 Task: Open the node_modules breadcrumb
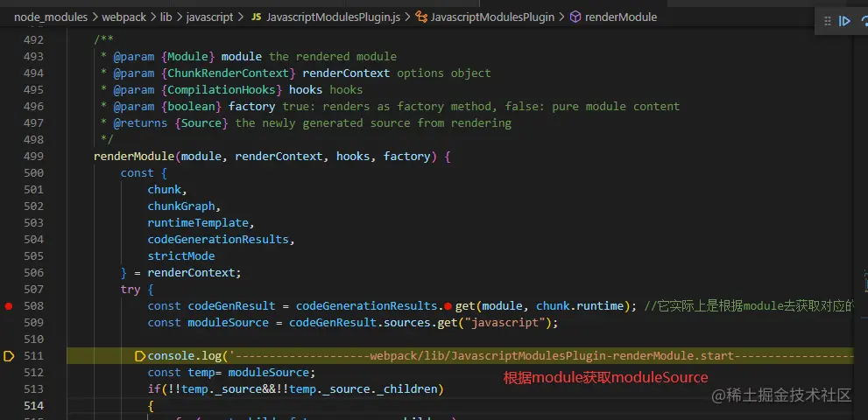51,17
